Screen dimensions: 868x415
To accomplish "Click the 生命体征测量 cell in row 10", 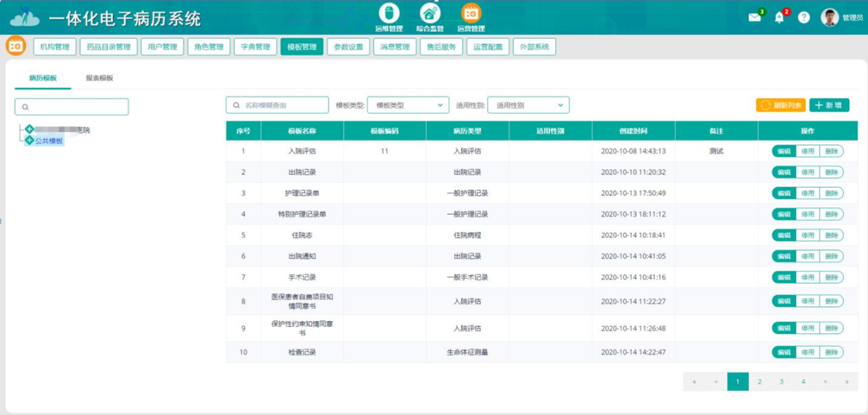I will [x=467, y=353].
